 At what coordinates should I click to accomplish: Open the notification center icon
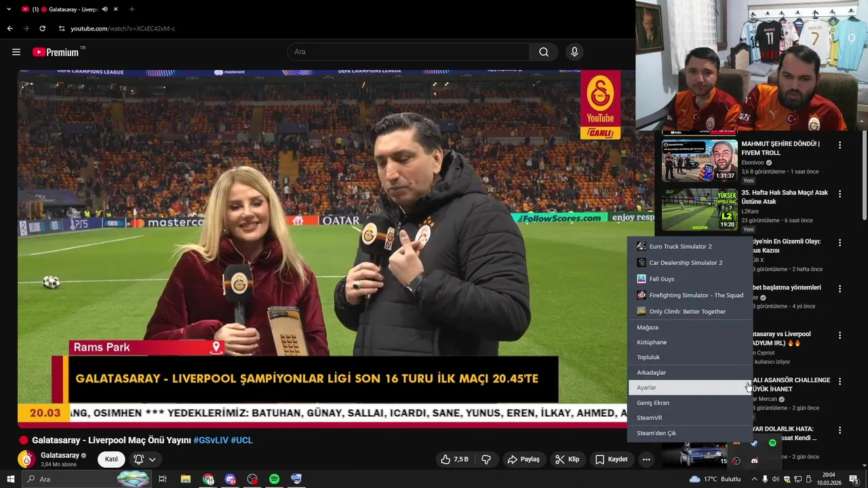coord(854,479)
